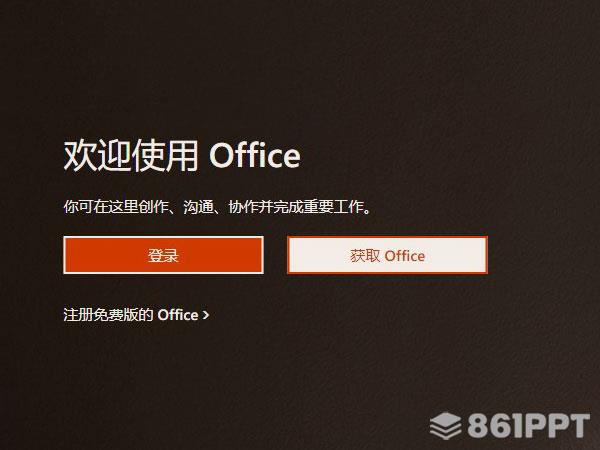Screen dimensions: 600x450
Task: Click the 登录 label on the orange button
Action: click(163, 256)
